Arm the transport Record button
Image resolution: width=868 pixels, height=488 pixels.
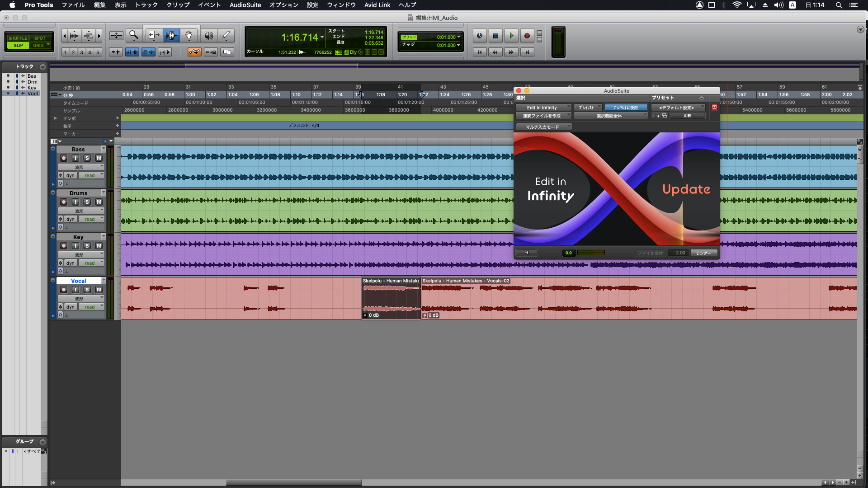pyautogui.click(x=527, y=36)
